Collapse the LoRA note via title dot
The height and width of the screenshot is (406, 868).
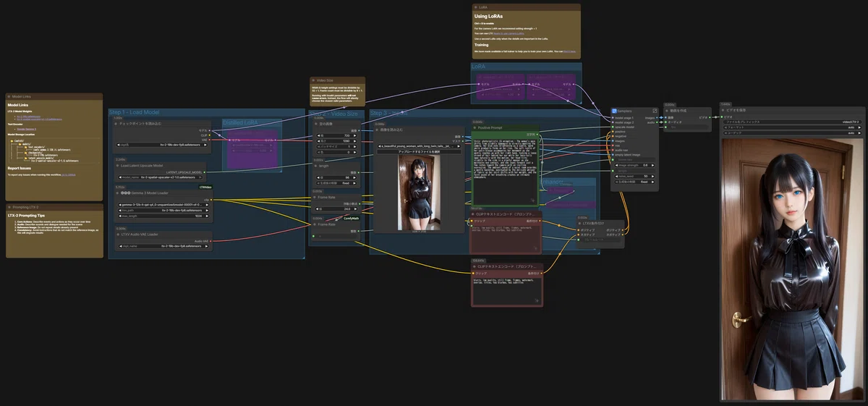click(x=475, y=7)
